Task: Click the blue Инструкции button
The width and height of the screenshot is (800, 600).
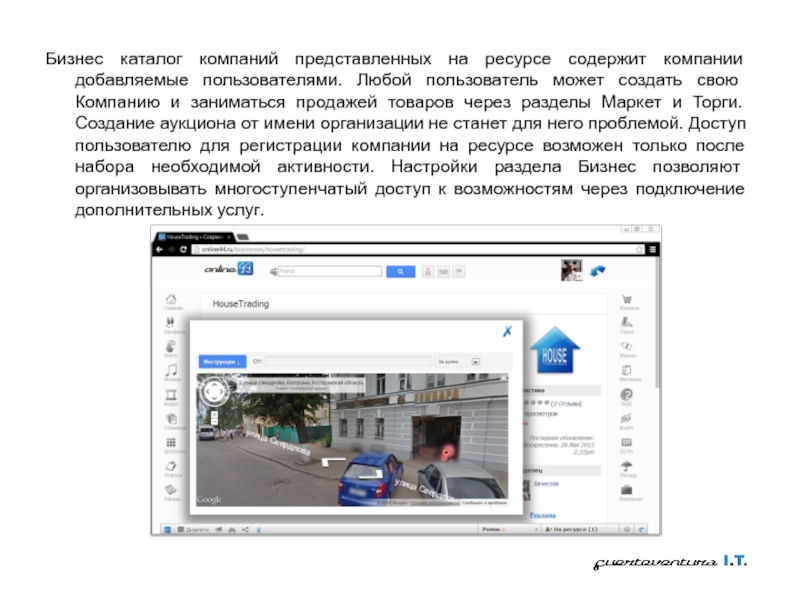Action: pos(223,361)
